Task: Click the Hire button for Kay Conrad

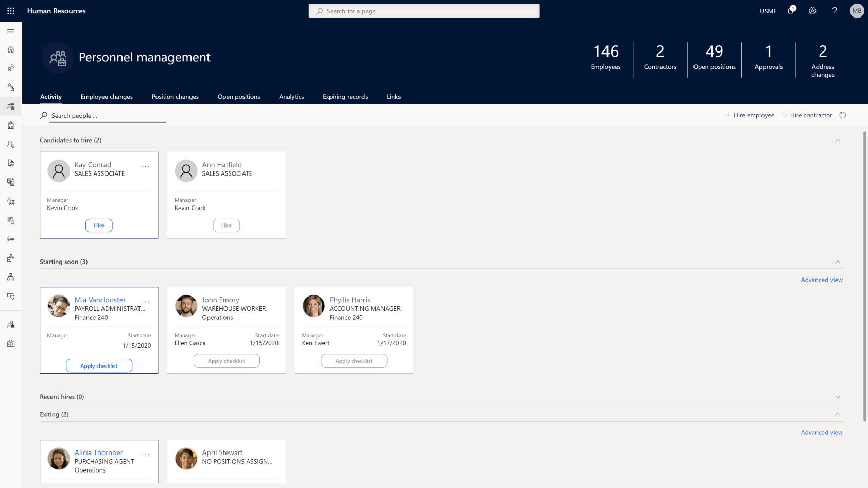Action: pyautogui.click(x=99, y=225)
